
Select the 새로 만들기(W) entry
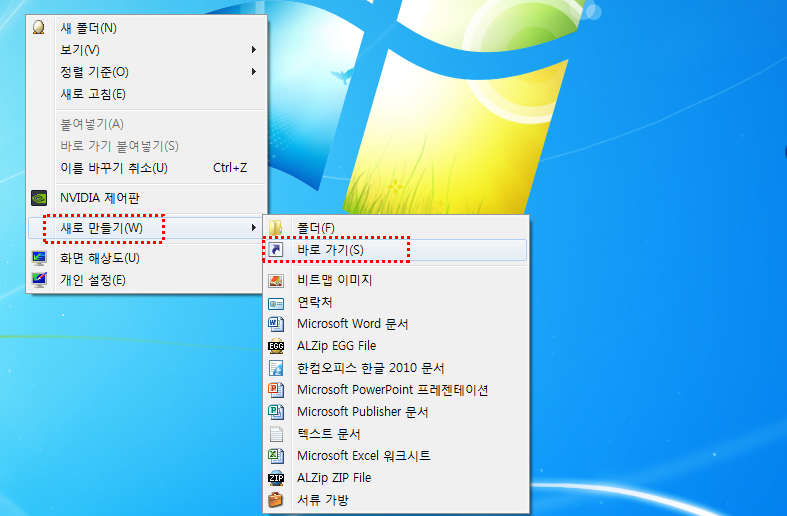[x=147, y=228]
